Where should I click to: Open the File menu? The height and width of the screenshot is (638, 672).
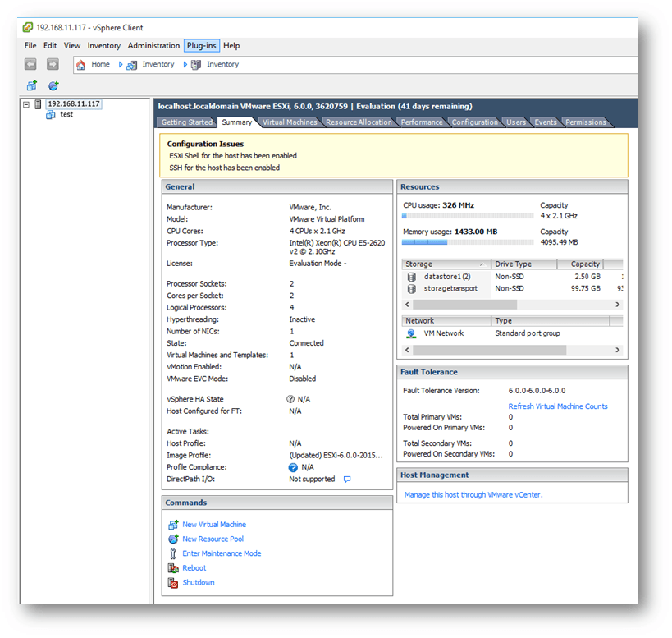click(x=30, y=45)
